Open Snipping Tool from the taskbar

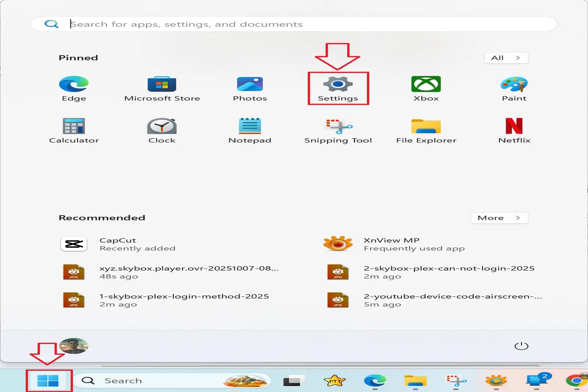[x=456, y=381]
